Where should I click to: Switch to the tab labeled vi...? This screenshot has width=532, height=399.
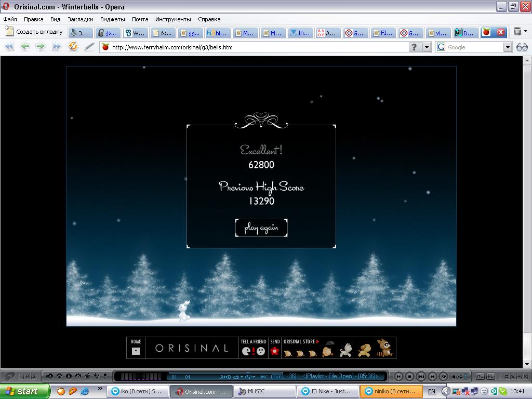pos(438,33)
